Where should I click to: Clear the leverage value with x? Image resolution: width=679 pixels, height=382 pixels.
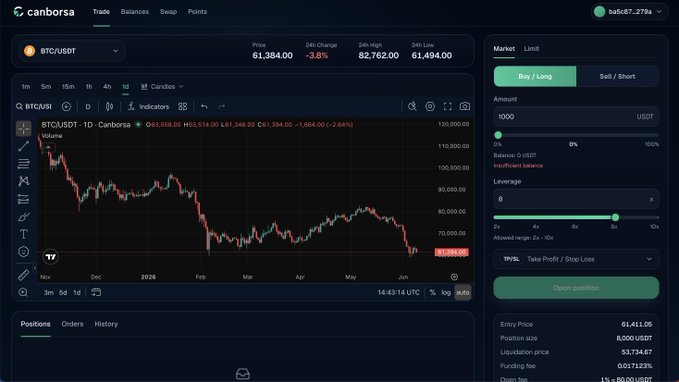(651, 199)
